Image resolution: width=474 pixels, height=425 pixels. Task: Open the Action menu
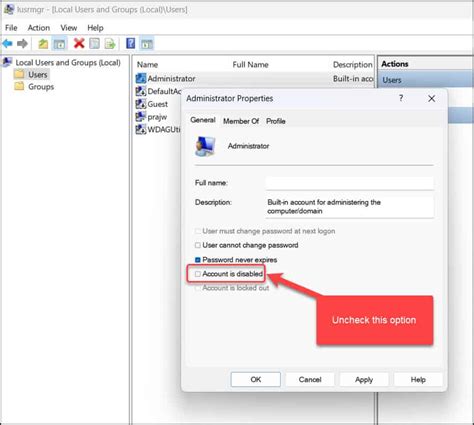pyautogui.click(x=39, y=28)
